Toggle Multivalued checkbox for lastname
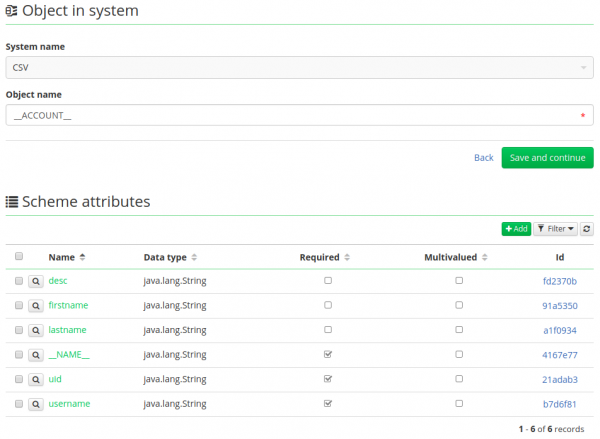Image resolution: width=600 pixels, height=439 pixels. tap(459, 330)
